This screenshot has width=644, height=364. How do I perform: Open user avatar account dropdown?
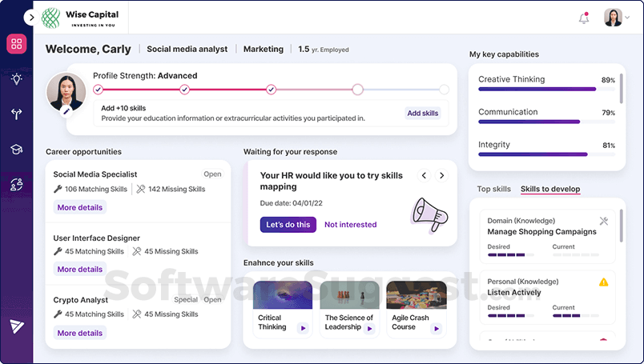click(618, 18)
